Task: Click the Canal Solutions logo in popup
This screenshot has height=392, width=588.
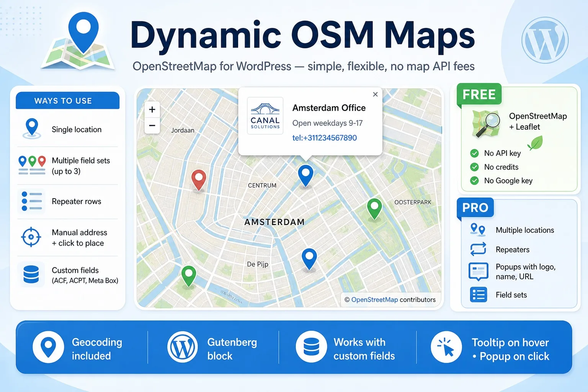Action: click(x=265, y=116)
